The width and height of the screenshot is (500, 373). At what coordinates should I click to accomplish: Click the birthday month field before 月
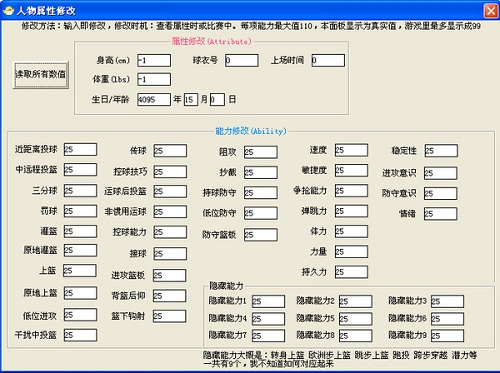click(x=191, y=99)
